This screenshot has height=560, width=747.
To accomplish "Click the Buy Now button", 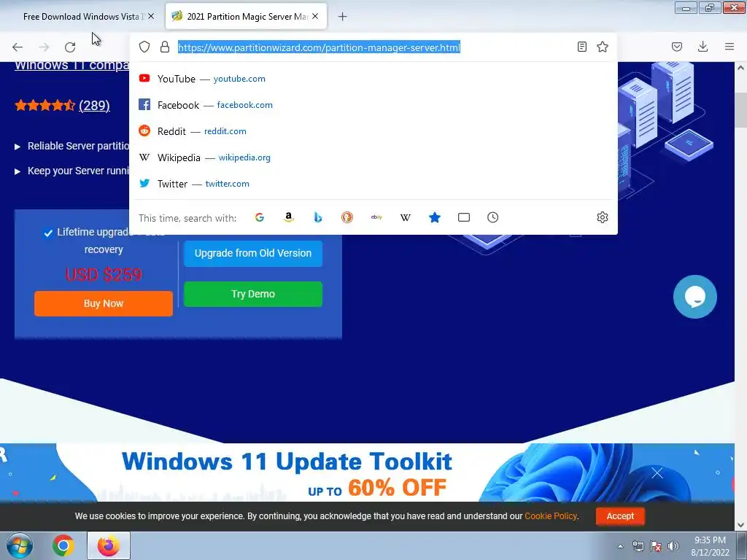I will 104,303.
